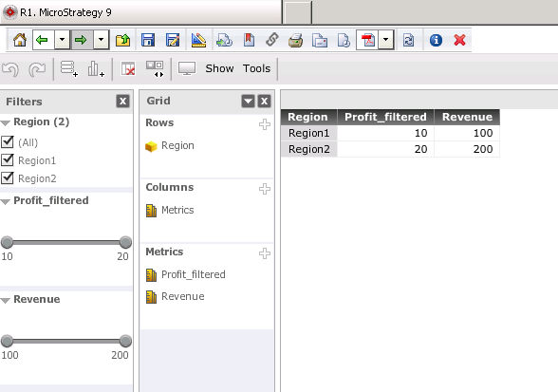Screen dimensions: 558x392
Task: Click the Profit_filtered slider right handle
Action: click(x=125, y=242)
